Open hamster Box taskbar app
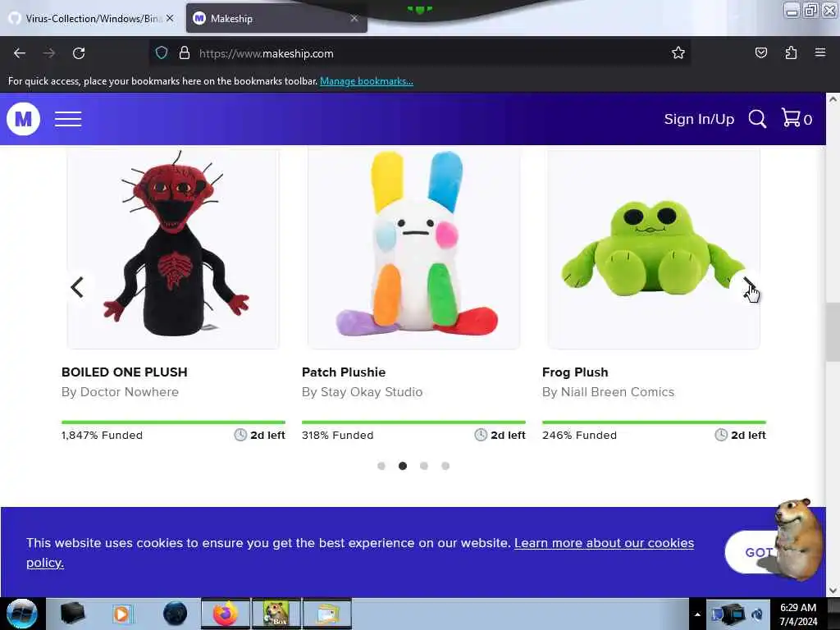840x630 pixels. (276, 614)
